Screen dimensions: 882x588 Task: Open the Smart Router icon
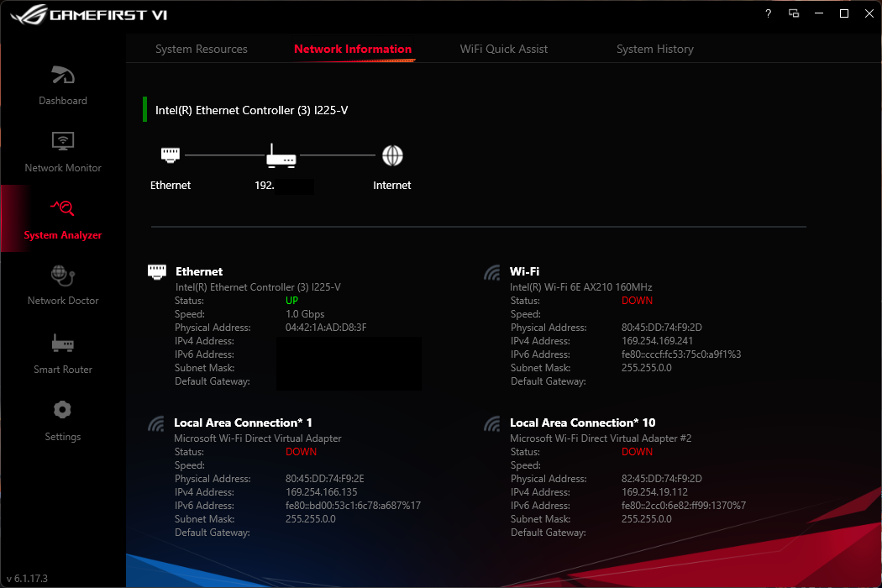[x=62, y=343]
